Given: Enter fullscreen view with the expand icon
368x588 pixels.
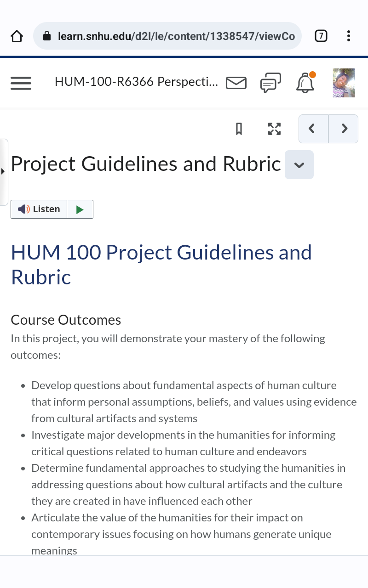Looking at the screenshot, I should [x=274, y=129].
